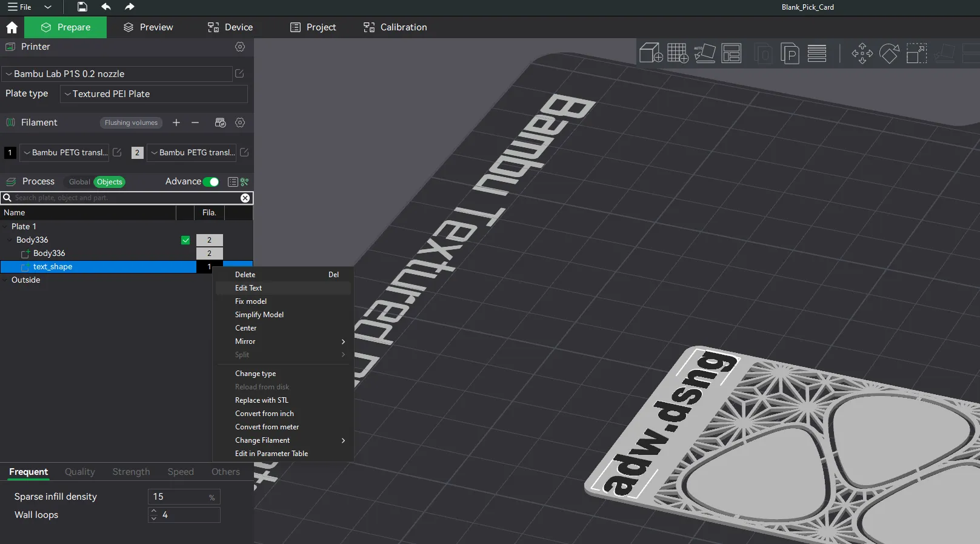Select Fix model from context menu
Viewport: 980px width, 544px height.
click(284, 301)
